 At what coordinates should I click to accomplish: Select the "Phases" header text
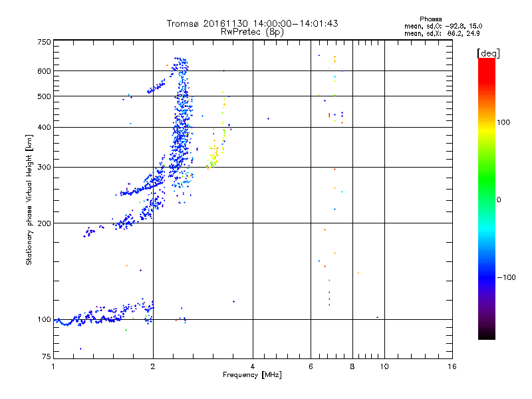[430, 19]
